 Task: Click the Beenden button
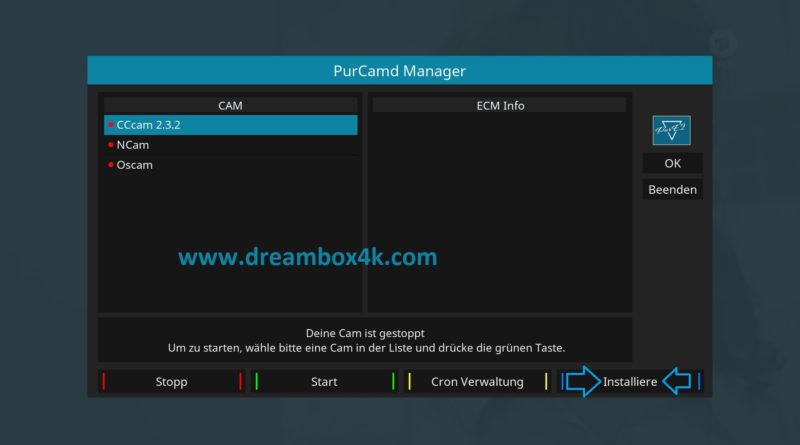coord(672,190)
